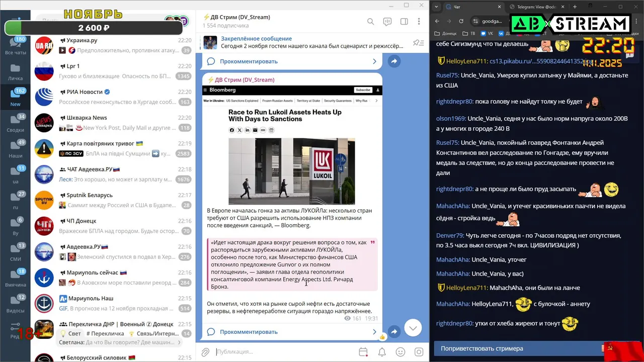The width and height of the screenshot is (644, 362).
Task: Click top 'Прокомментировать' comment button
Action: [x=292, y=61]
